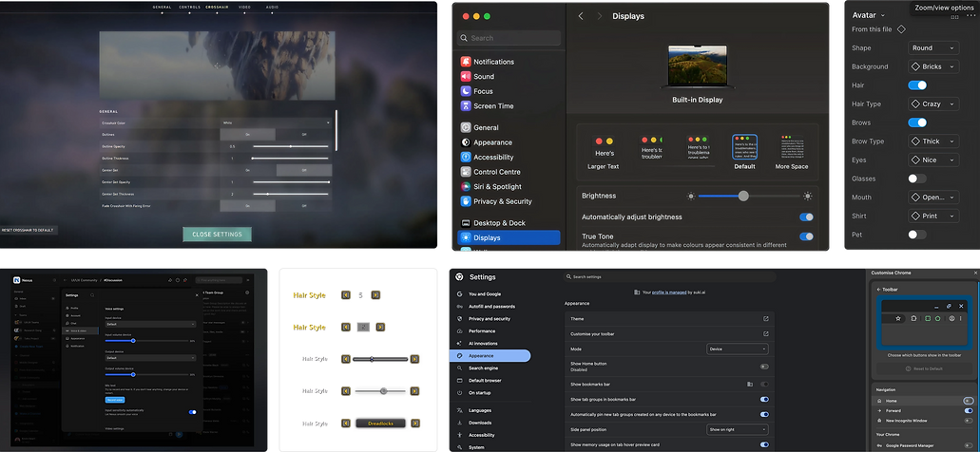Open Privacy and security shield icon in Chrome

pyautogui.click(x=459, y=318)
